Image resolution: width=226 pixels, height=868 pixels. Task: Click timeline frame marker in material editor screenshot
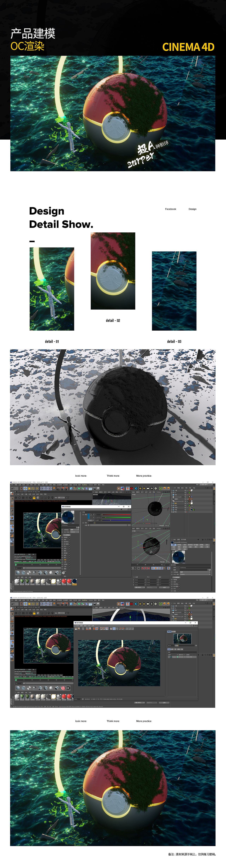16,565
